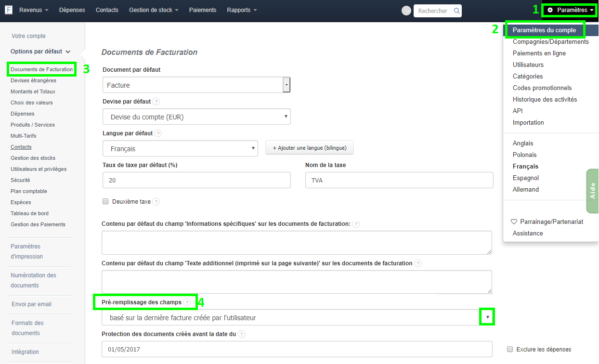
Task: Open the Document par défaut Facture dropdown
Action: pos(196,85)
